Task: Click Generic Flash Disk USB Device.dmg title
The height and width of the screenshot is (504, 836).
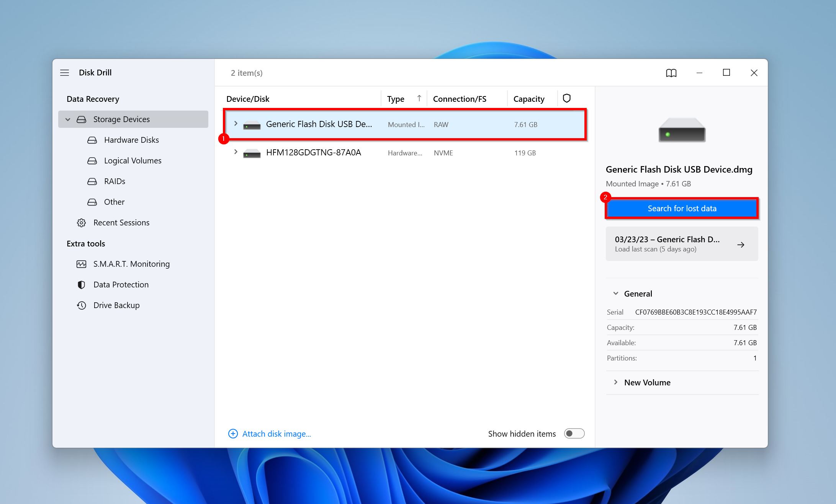Action: point(679,170)
